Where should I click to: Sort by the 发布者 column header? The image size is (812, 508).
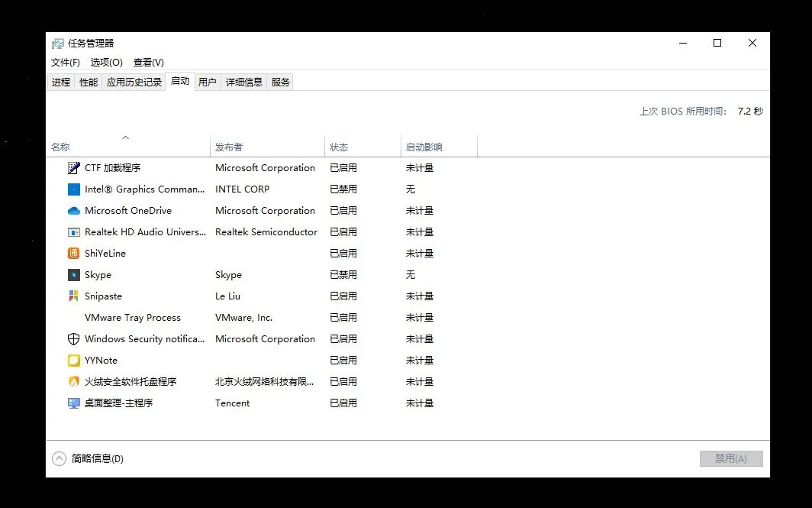point(267,147)
